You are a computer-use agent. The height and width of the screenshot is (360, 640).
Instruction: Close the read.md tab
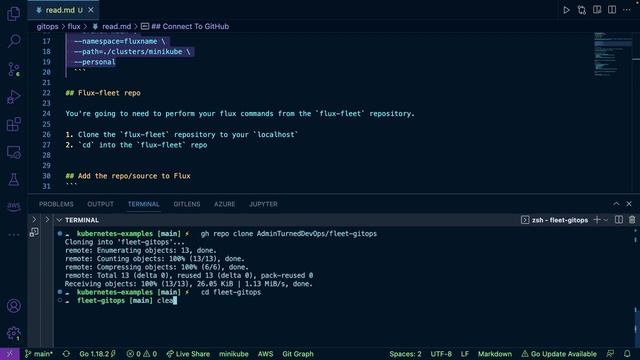[x=91, y=10]
